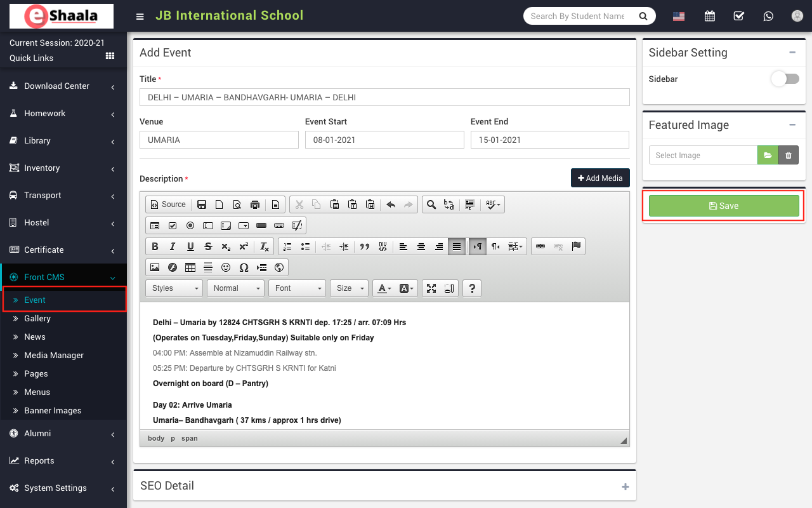This screenshot has height=508, width=812.
Task: Open the text color picker
Action: pyautogui.click(x=384, y=288)
